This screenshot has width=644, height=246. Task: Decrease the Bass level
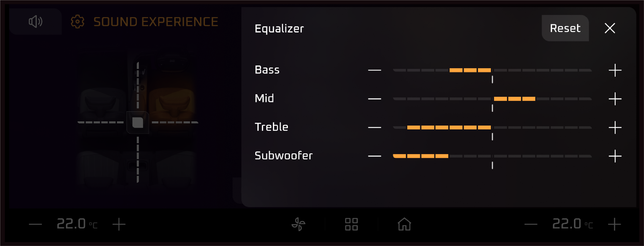click(x=375, y=70)
